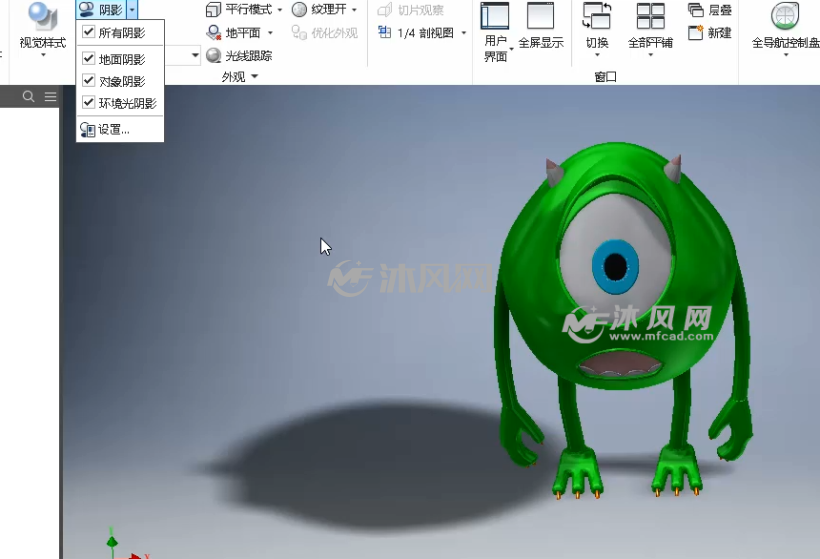Click the 1/4 剖视图 section view icon

coord(385,32)
